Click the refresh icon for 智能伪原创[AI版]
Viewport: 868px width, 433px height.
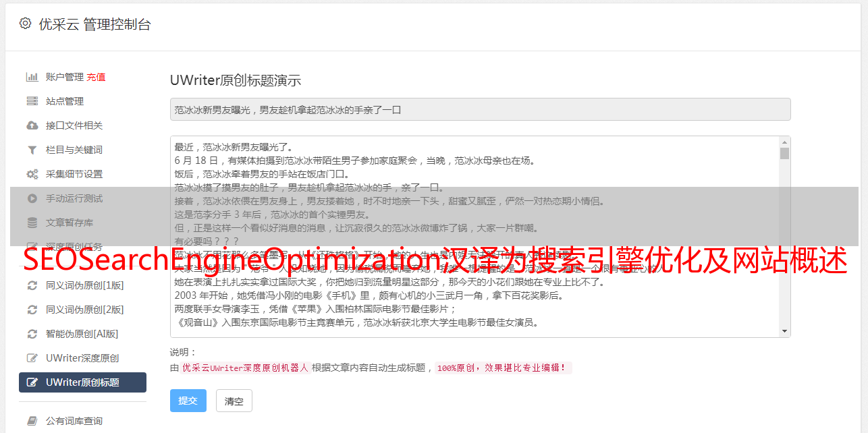pyautogui.click(x=32, y=334)
